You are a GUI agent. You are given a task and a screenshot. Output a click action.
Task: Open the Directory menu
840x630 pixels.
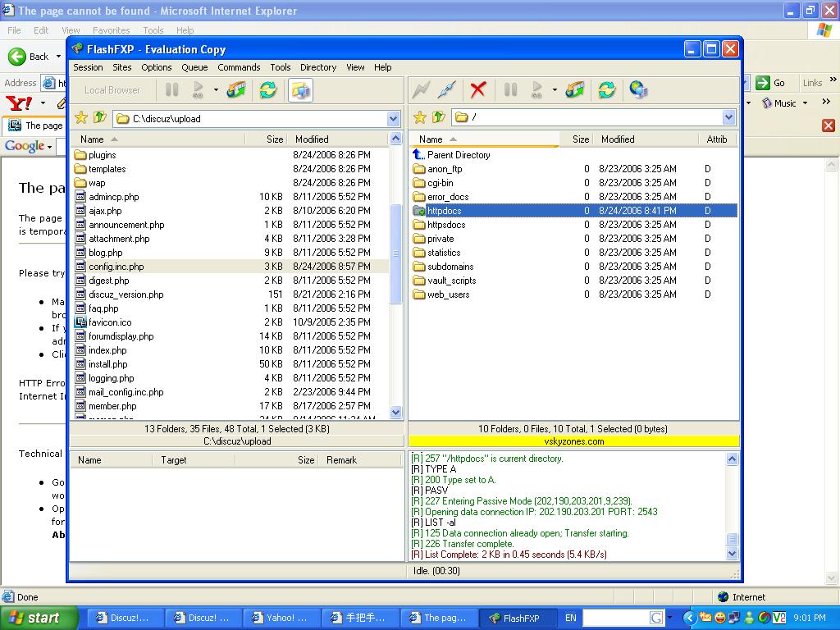(x=318, y=67)
